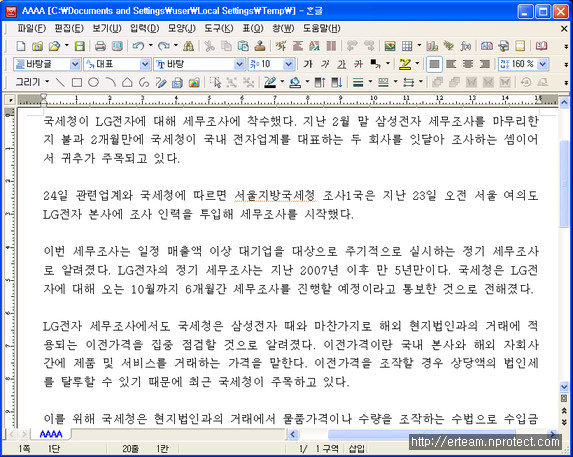Open the help book icon
Screen dimensions: 573x457
pyautogui.click(x=541, y=46)
